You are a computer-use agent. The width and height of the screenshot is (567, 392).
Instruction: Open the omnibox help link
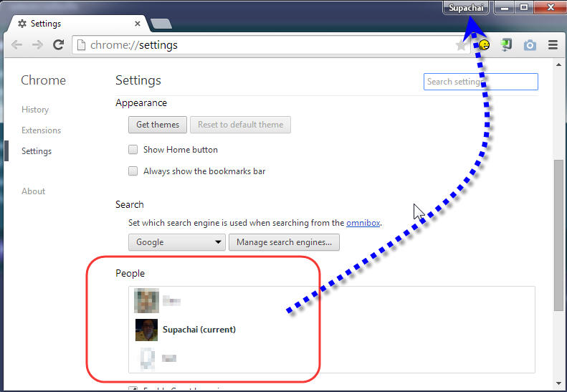363,223
